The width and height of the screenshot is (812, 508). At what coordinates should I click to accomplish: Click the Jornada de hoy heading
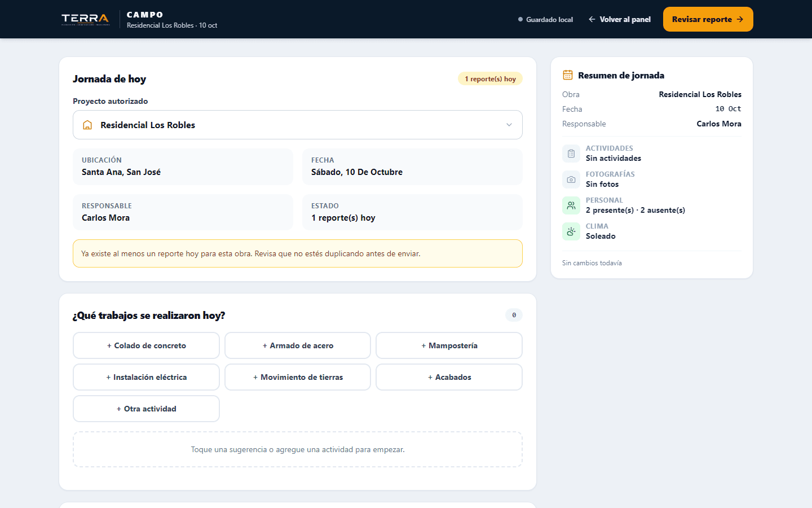point(109,79)
